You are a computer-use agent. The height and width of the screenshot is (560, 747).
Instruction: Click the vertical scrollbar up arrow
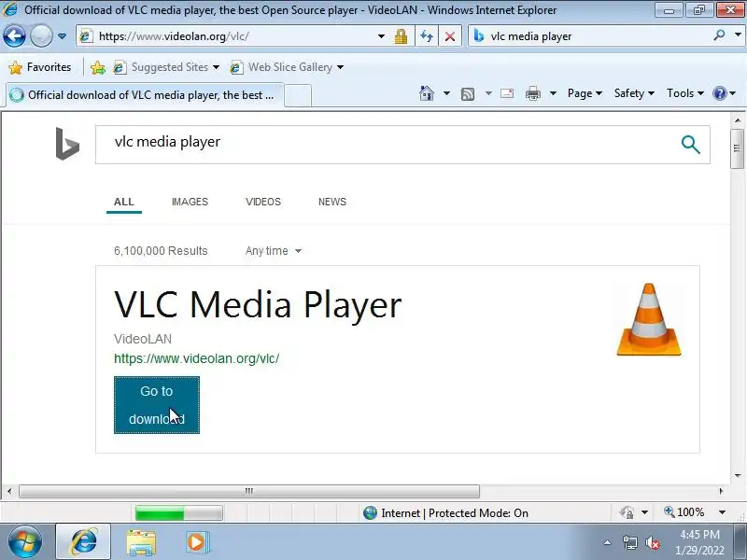(738, 120)
